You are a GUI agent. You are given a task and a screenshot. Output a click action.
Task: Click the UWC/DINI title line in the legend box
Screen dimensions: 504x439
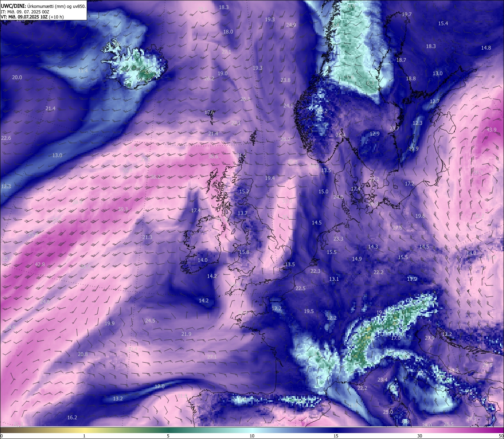[x=43, y=6]
